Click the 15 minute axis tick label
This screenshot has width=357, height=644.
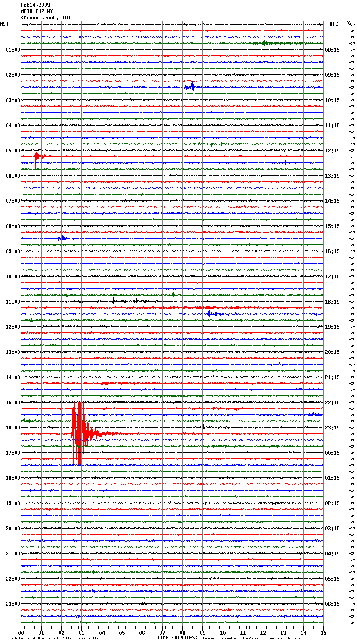point(323,633)
